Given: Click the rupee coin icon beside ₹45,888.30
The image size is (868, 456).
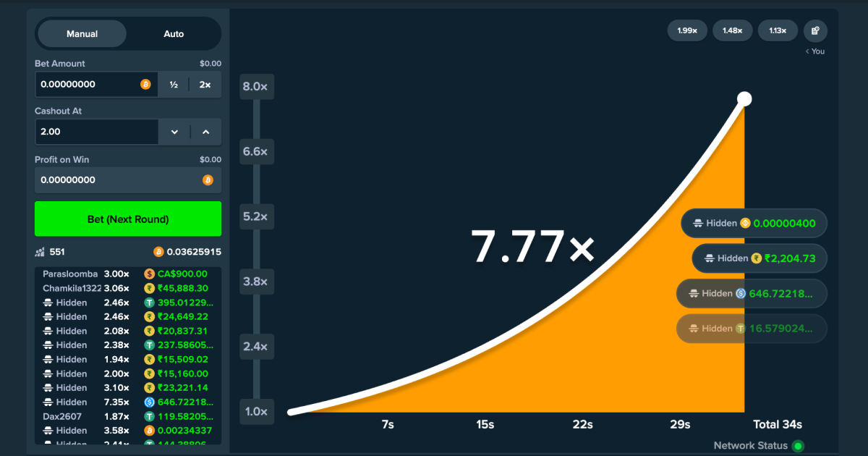Looking at the screenshot, I should [149, 288].
